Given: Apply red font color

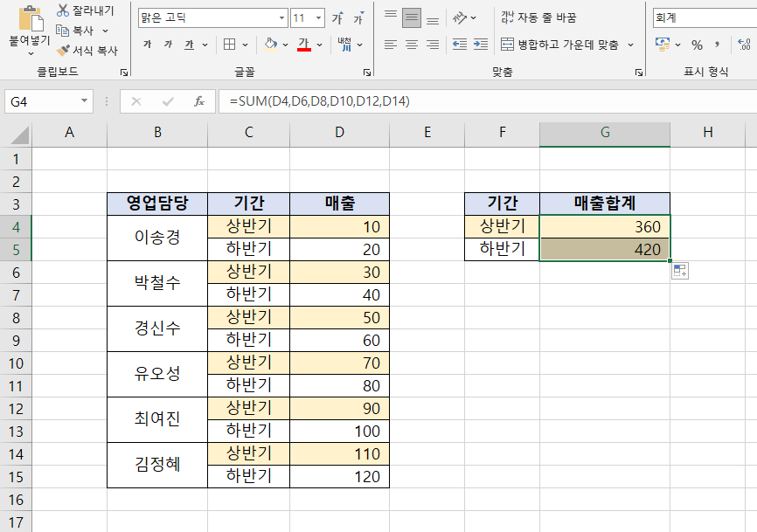Looking at the screenshot, I should click(x=303, y=45).
